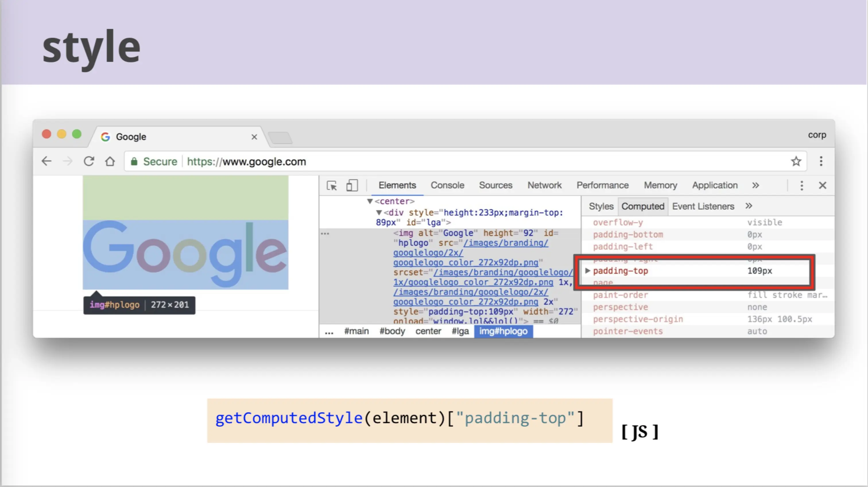Viewport: 868px width, 487px height.
Task: Switch to the Console tab
Action: point(447,185)
